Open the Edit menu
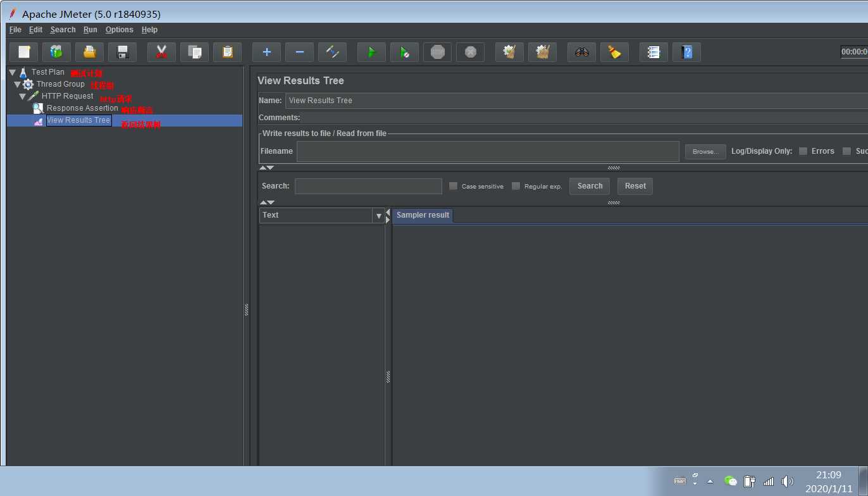 click(x=36, y=30)
